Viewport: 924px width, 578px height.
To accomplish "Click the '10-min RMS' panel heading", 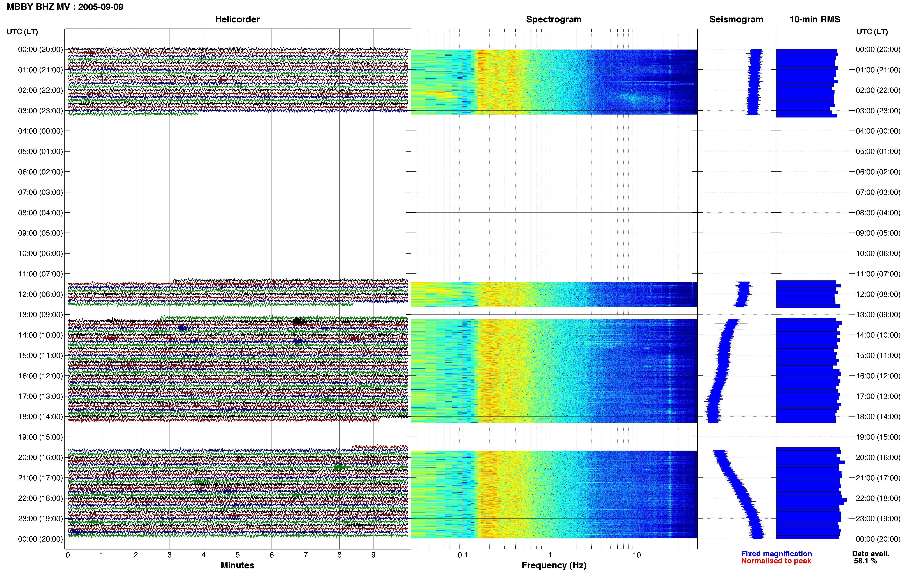I will [815, 19].
